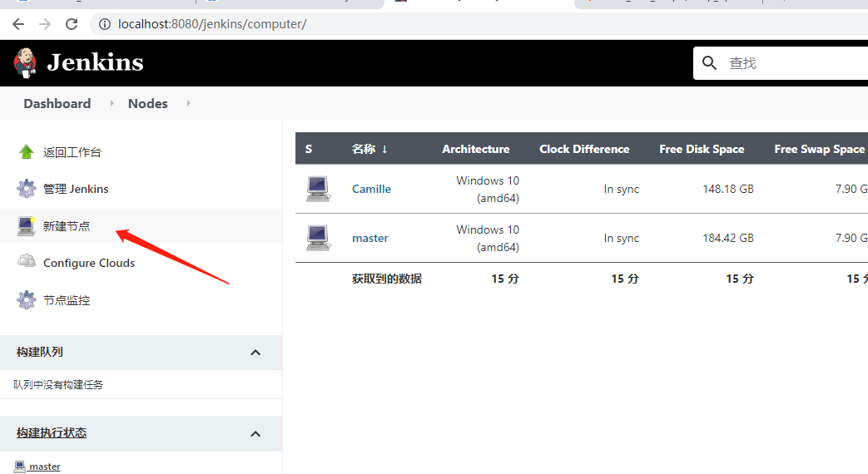The image size is (868, 474).
Task: Click the browser forward arrow
Action: click(45, 24)
